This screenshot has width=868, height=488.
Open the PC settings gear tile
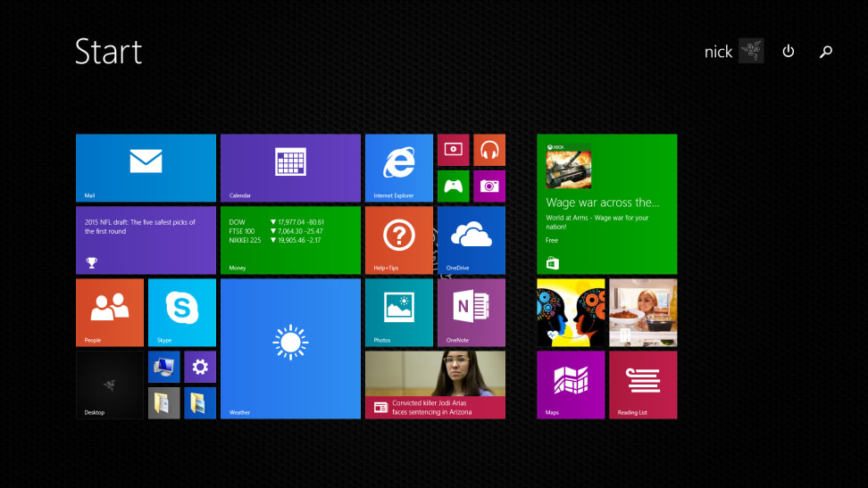tap(200, 367)
